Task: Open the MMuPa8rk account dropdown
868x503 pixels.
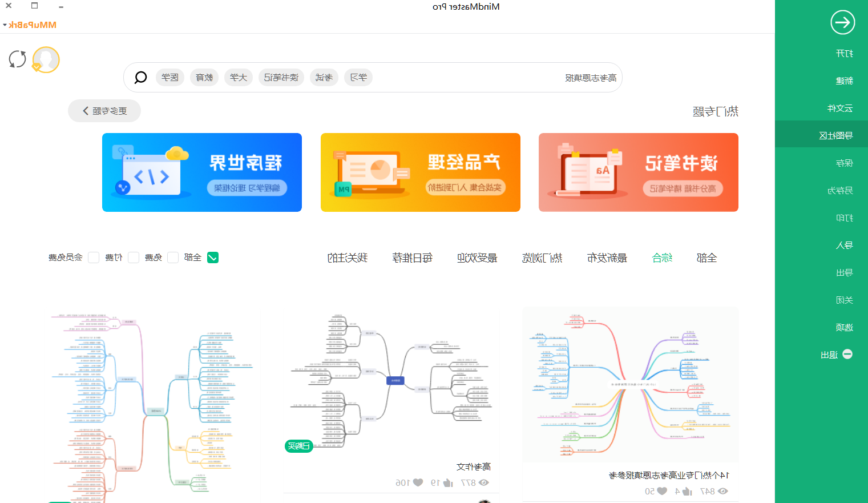Action: tap(30, 25)
